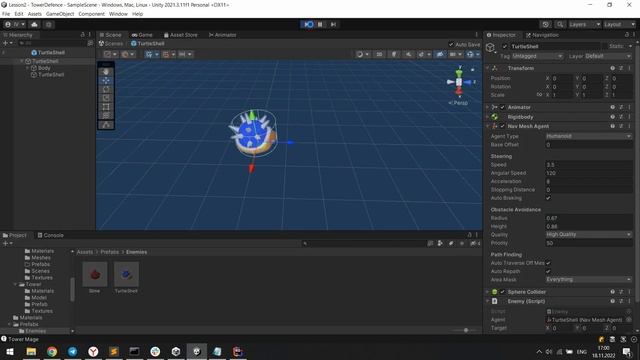Click the Step frame button
The height and width of the screenshot is (360, 640).
(x=333, y=24)
